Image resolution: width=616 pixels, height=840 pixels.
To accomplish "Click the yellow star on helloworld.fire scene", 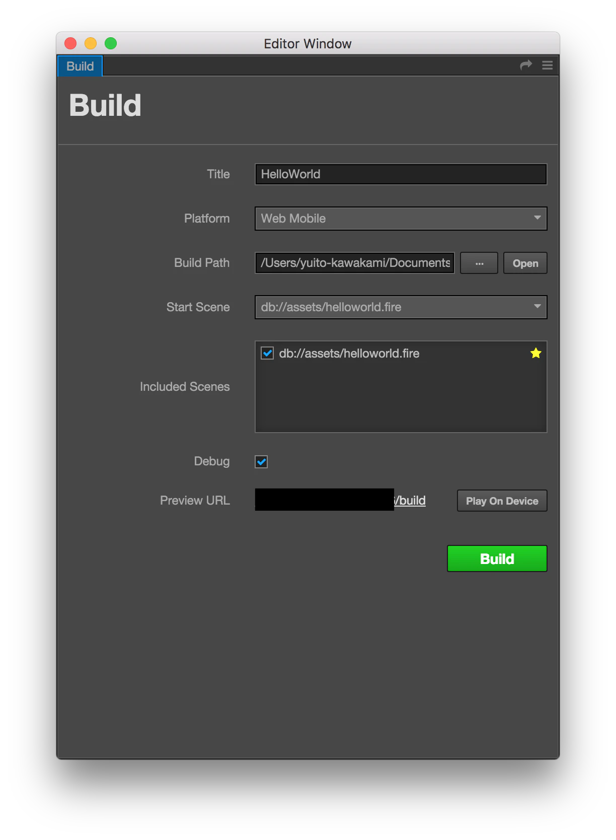I will (x=535, y=353).
